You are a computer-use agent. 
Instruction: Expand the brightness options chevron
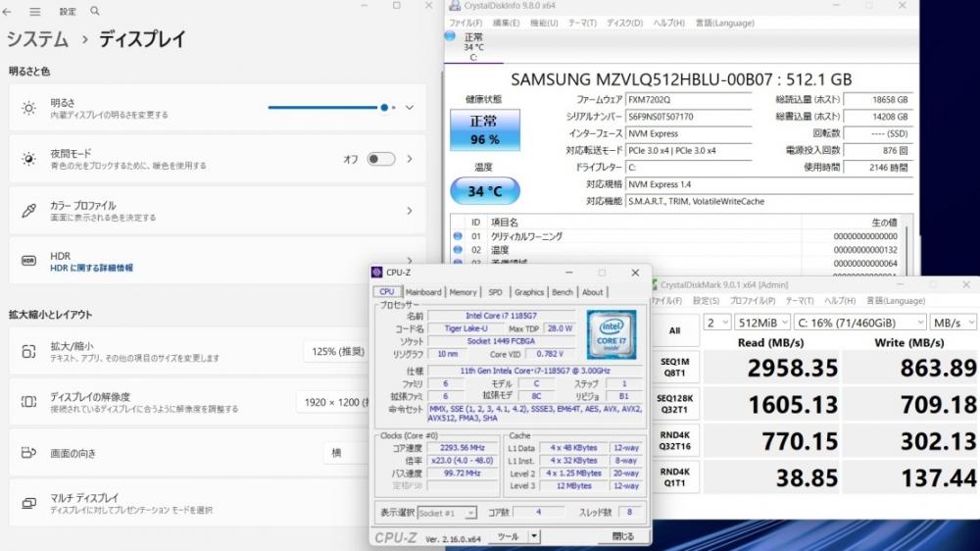[410, 108]
